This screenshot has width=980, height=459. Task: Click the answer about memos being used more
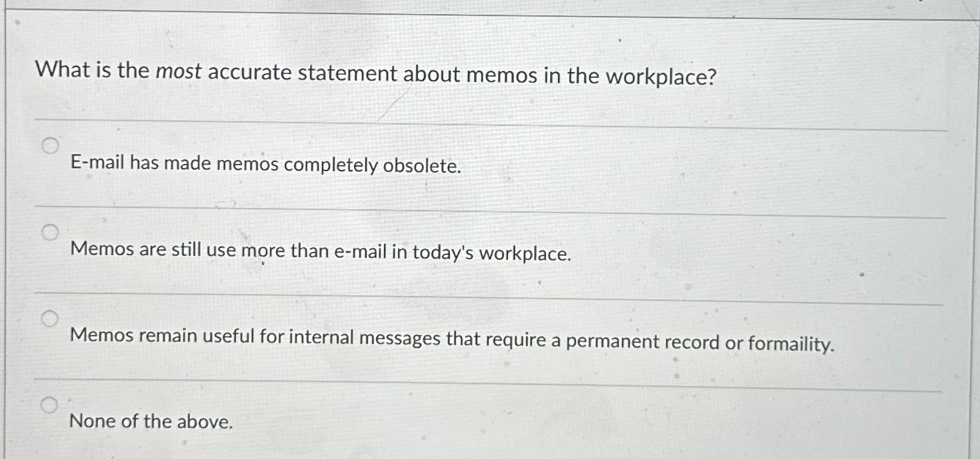pos(321,250)
